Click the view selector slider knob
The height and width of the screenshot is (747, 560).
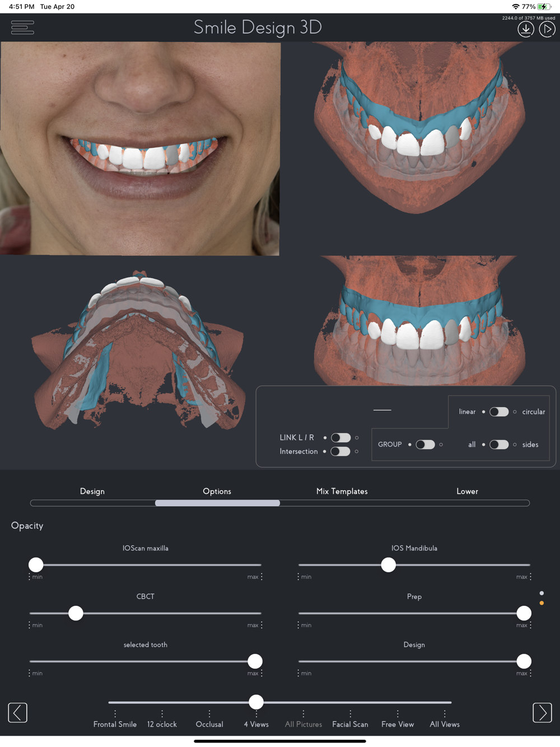pyautogui.click(x=256, y=702)
